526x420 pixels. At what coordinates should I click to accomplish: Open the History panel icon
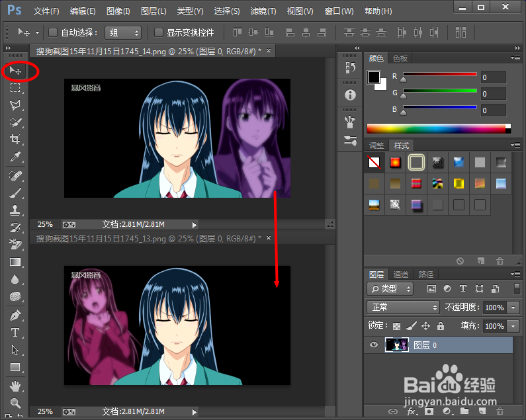point(350,67)
